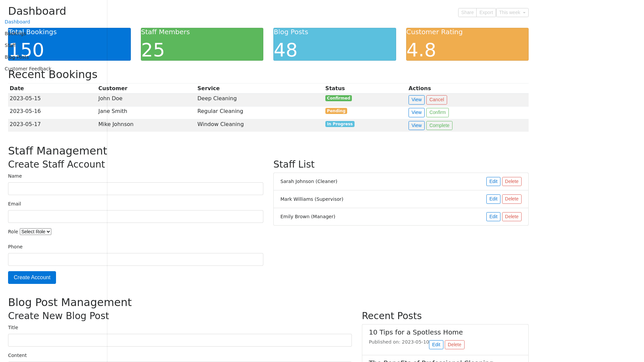This screenshot has width=644, height=362.
Task: Open Dashboard in the sidebar
Action: click(x=17, y=22)
